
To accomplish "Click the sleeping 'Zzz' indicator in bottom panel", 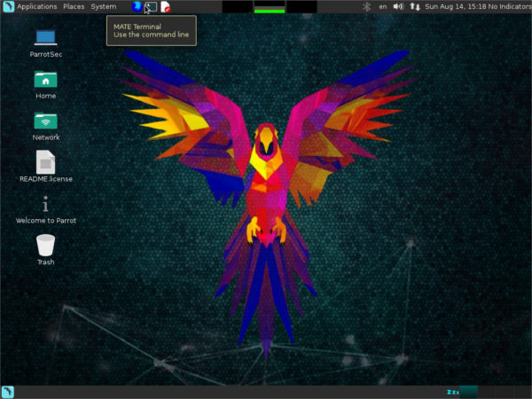I will 452,392.
